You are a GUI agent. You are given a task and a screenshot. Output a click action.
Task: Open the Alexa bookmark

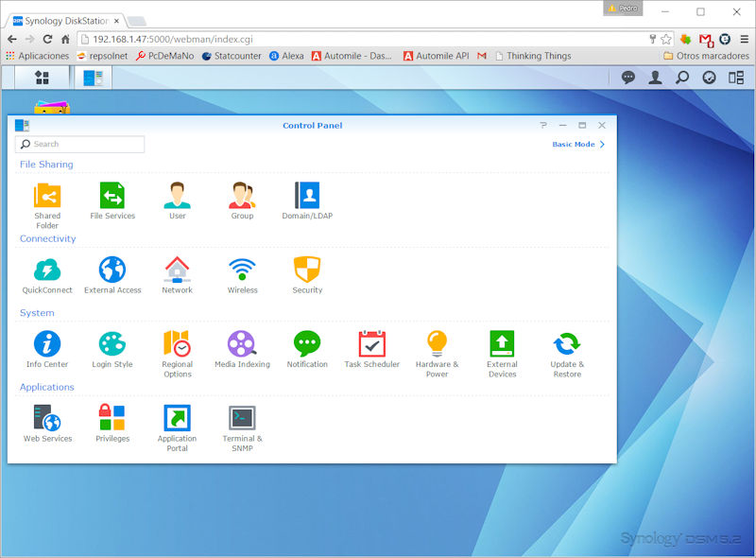[287, 56]
